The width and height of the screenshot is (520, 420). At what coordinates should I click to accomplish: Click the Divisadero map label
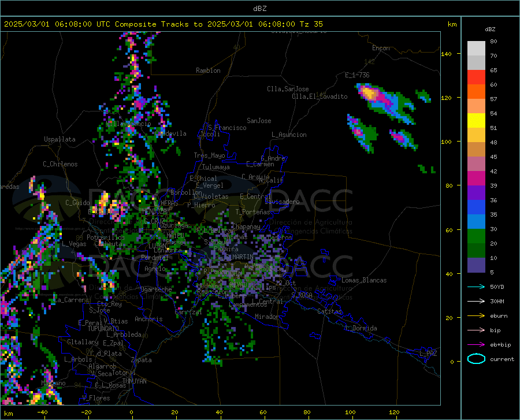pos(282,202)
